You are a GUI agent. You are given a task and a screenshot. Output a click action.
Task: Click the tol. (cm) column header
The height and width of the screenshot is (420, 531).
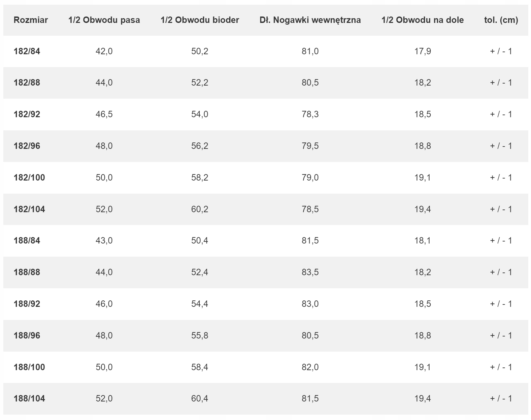pos(501,20)
